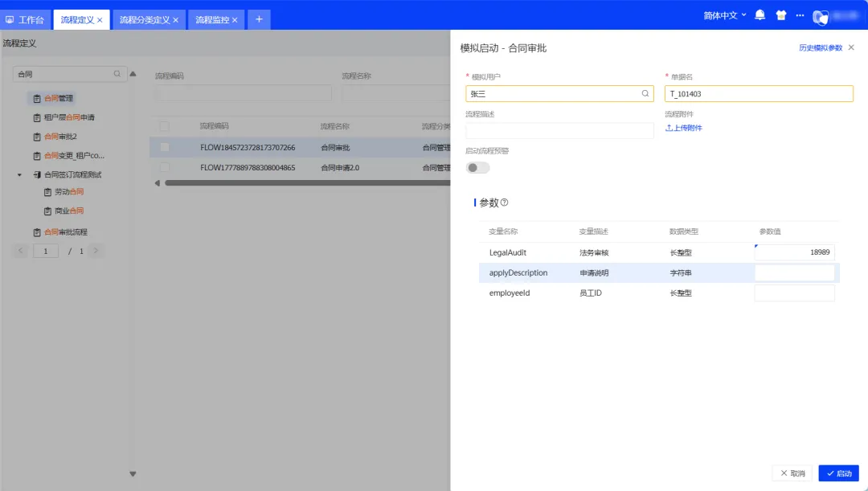Click the 启动 button
Screen dimensions: 868x491
click(838, 473)
